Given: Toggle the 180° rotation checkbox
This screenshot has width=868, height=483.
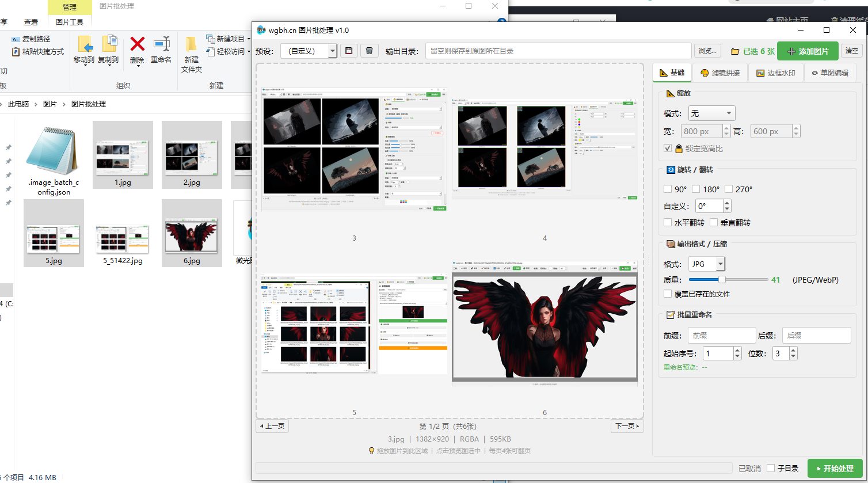Looking at the screenshot, I should click(x=696, y=189).
